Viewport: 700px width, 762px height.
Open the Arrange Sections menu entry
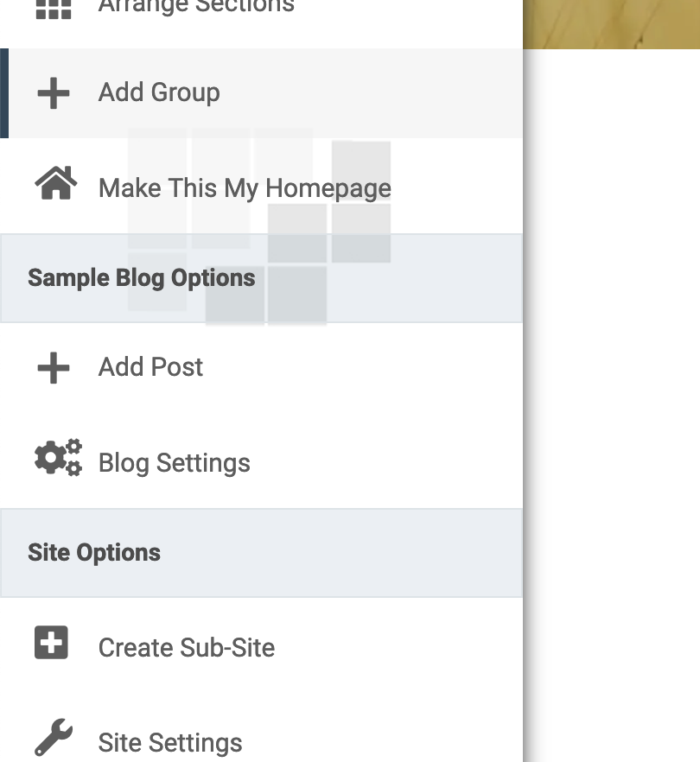click(196, 7)
